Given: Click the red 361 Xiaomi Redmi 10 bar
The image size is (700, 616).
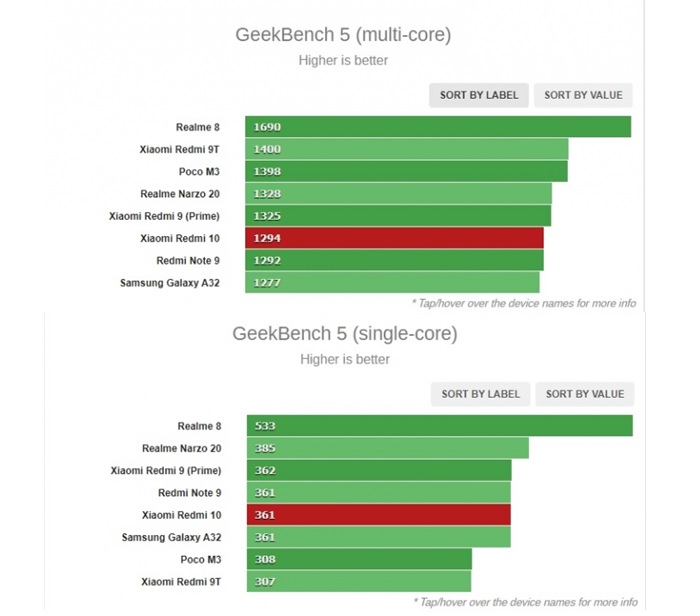Looking at the screenshot, I should click(x=379, y=515).
